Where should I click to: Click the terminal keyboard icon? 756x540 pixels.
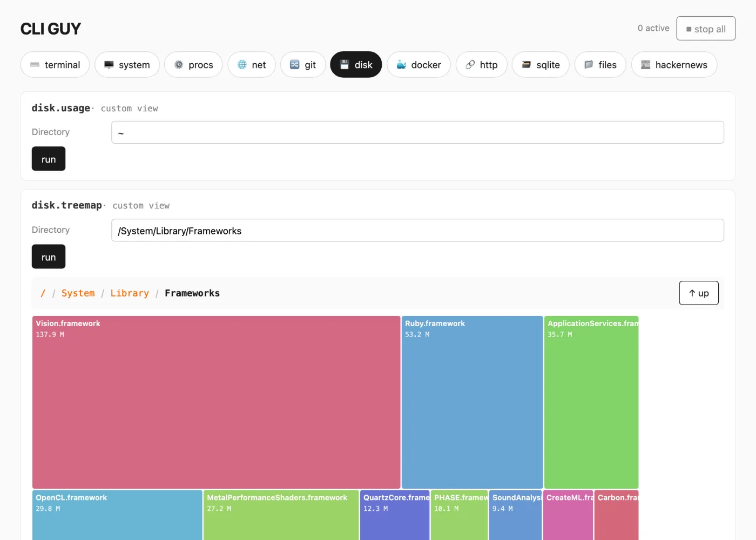pos(35,65)
